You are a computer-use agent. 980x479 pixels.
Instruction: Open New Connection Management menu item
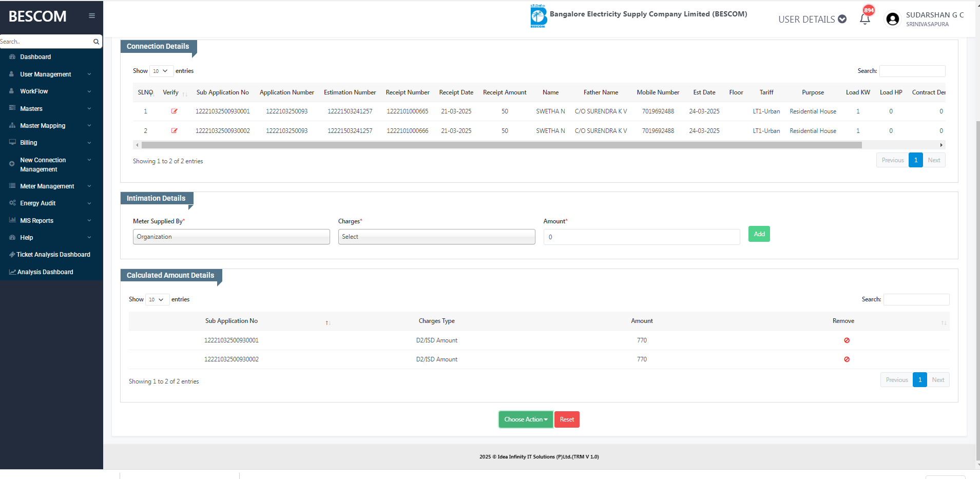43,165
